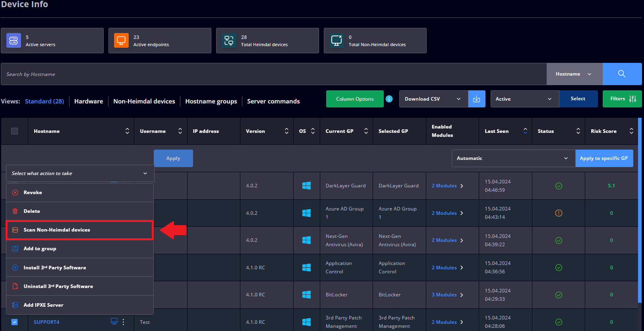Choose Scan Non-Heimdal devices menu action

pos(80,230)
